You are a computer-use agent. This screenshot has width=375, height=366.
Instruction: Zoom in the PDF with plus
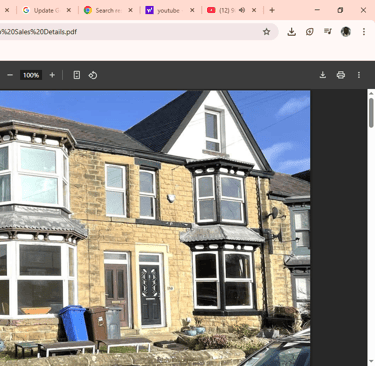point(52,75)
